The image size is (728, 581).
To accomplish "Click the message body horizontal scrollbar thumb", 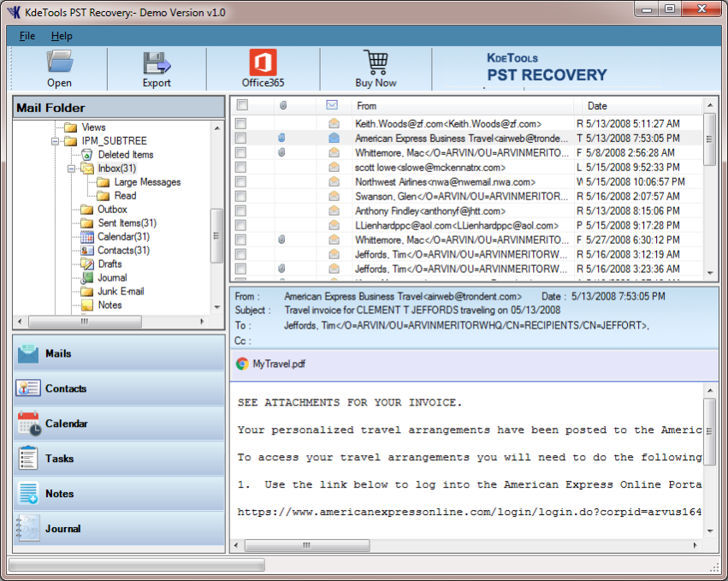I will (307, 545).
